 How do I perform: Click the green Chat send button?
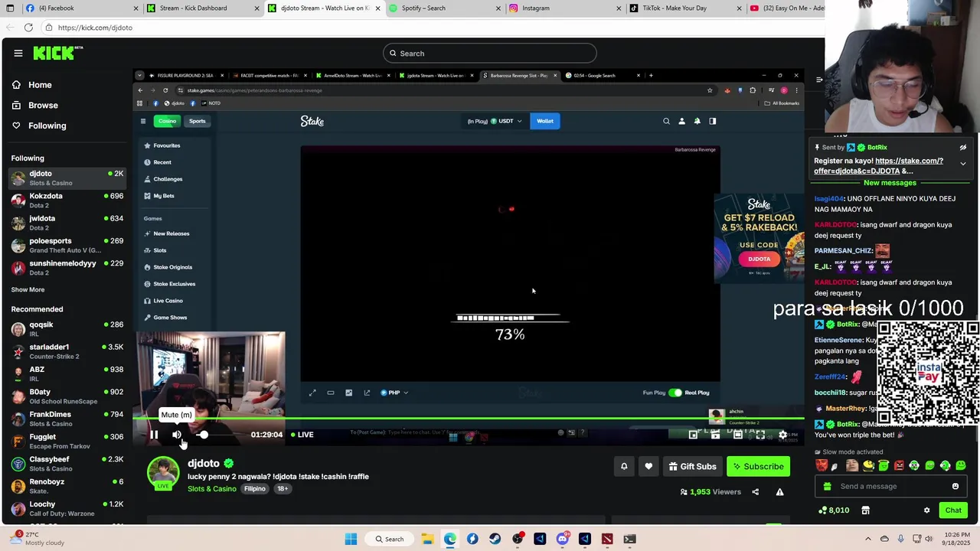(x=953, y=510)
